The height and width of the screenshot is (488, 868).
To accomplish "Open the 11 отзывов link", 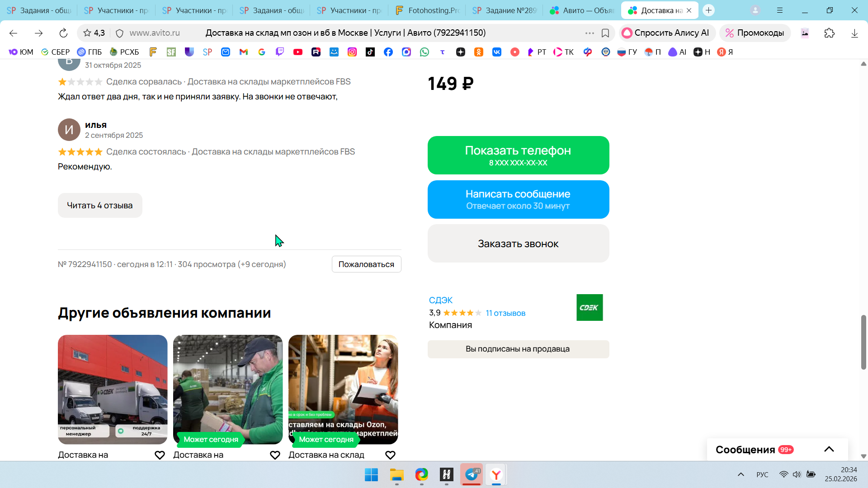I will point(505,313).
